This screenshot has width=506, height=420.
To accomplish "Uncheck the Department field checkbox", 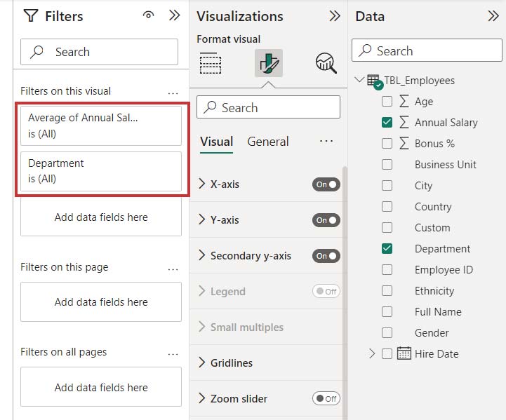I will (387, 248).
